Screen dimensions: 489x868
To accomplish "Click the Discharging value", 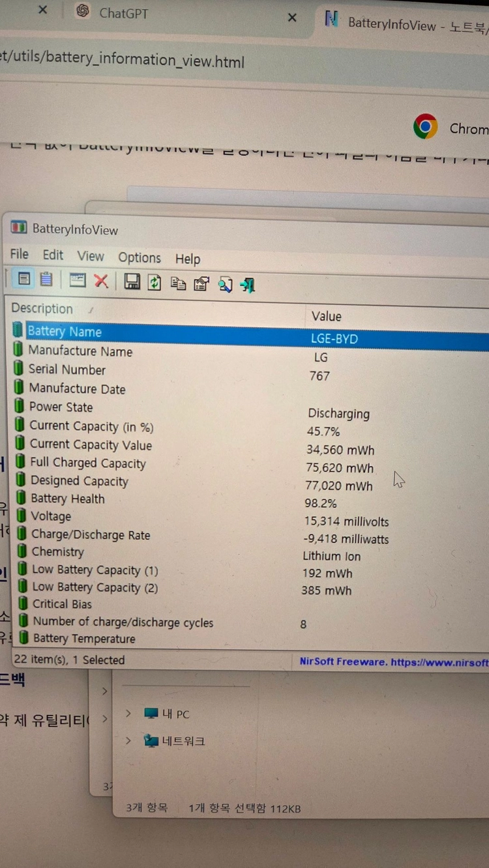I will pyautogui.click(x=339, y=414).
